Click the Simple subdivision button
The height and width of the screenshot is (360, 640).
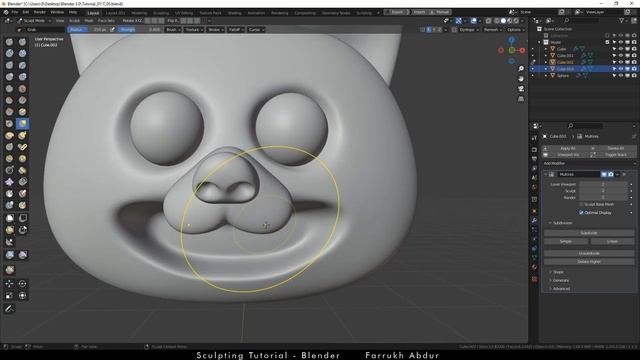566,241
